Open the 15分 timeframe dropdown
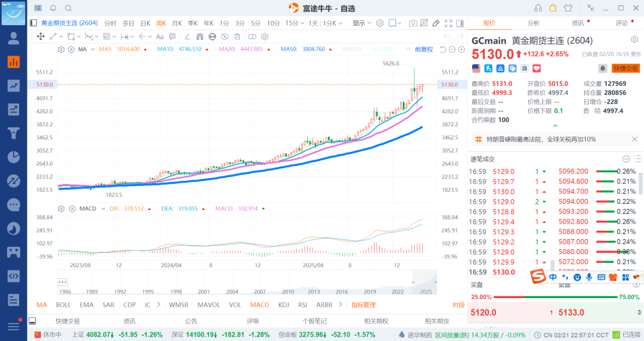The image size is (644, 341). click(292, 23)
